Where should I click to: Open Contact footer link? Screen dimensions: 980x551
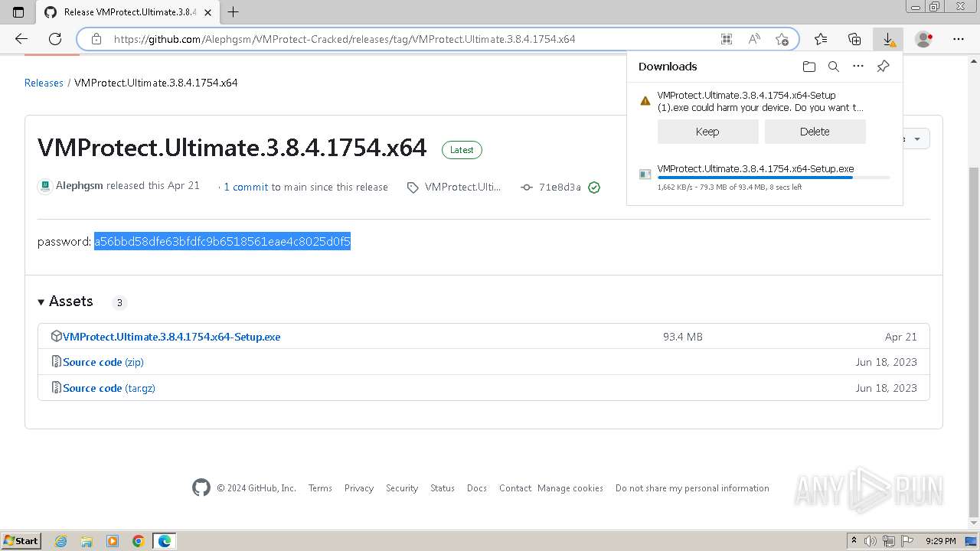point(515,488)
